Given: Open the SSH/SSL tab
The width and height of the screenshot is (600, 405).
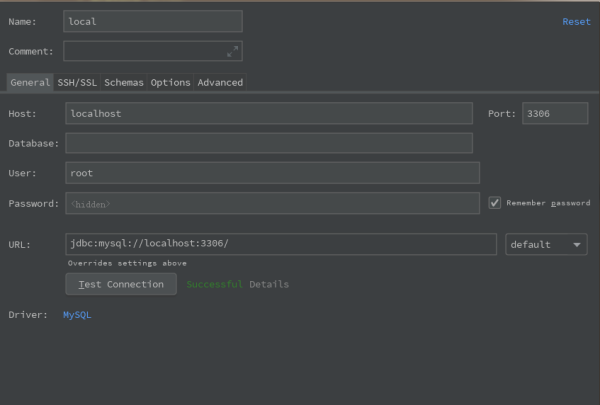Looking at the screenshot, I should pyautogui.click(x=78, y=82).
